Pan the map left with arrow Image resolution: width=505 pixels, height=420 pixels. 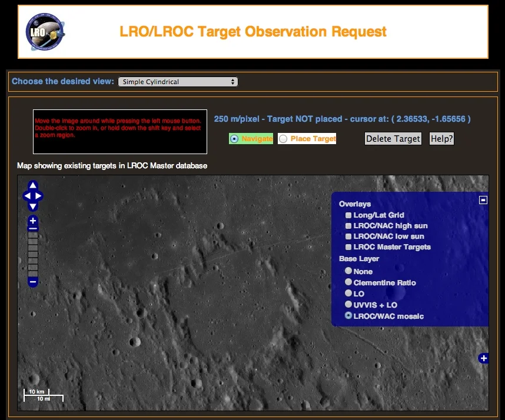click(x=27, y=196)
